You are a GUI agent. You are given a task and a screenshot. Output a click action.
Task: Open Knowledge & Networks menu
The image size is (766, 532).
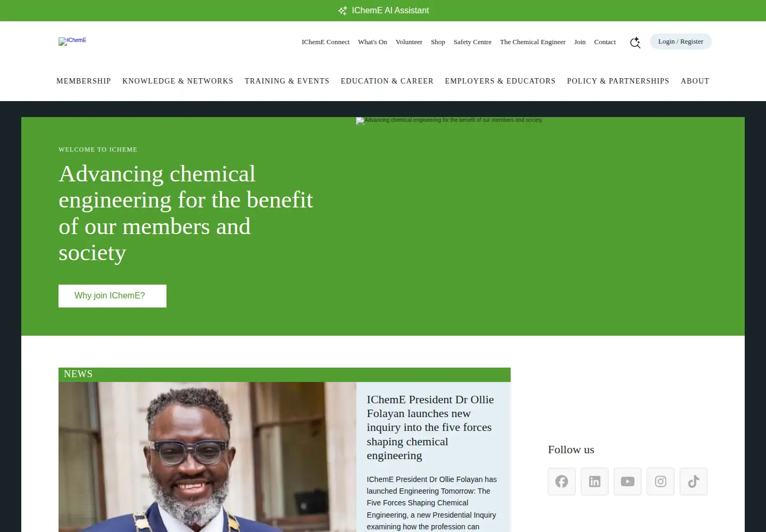pyautogui.click(x=178, y=81)
